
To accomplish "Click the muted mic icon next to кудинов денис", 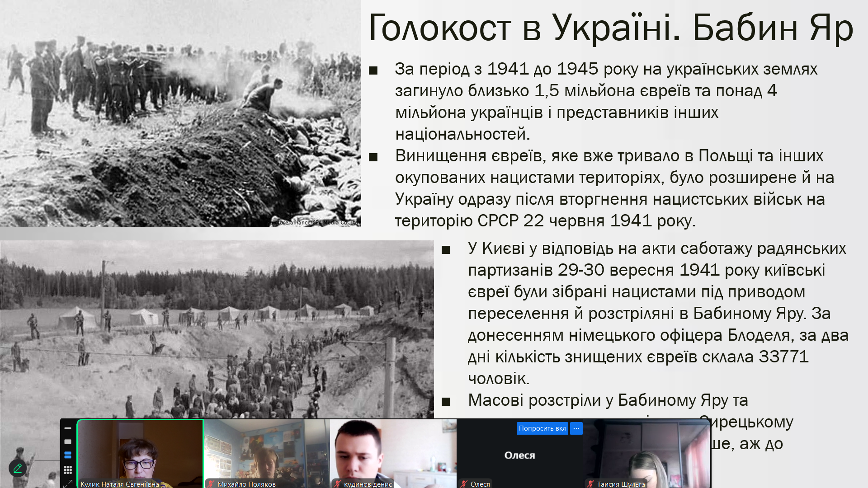I will point(337,484).
